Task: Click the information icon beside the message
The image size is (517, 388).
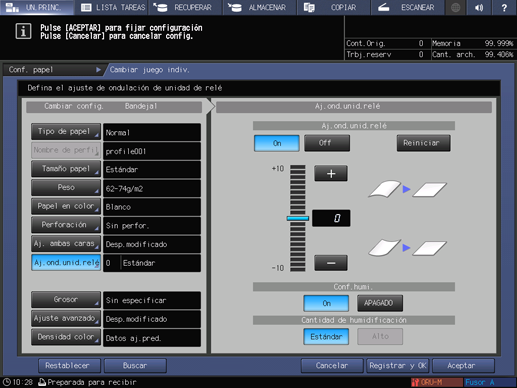Action: (x=23, y=32)
